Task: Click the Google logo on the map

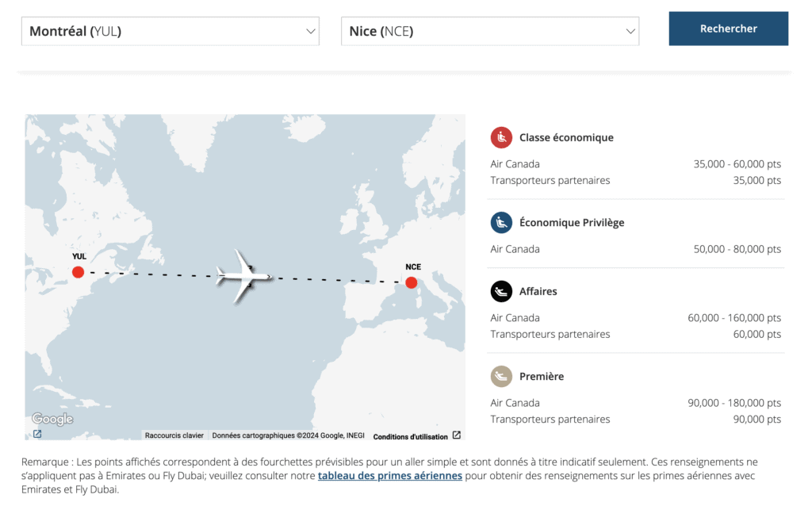Action: [x=52, y=419]
